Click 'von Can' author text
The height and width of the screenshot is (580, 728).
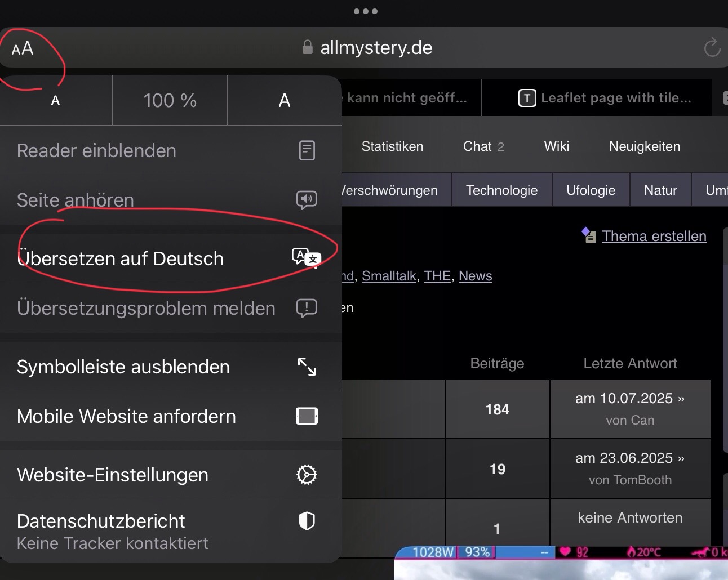[630, 421]
